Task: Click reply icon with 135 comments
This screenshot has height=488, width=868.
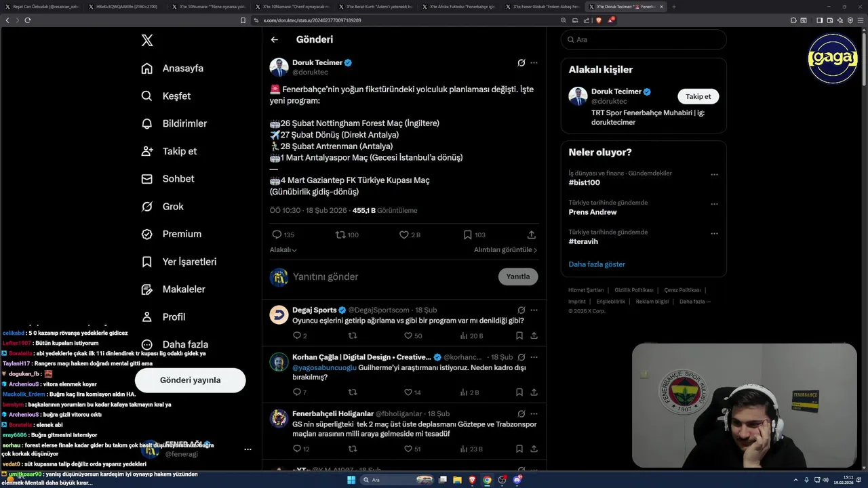Action: click(x=277, y=235)
